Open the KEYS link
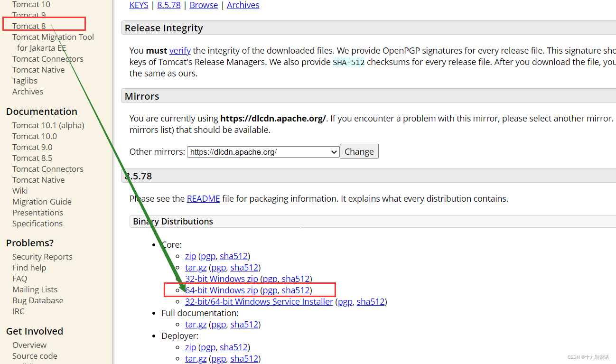This screenshot has height=364, width=616. 139,5
